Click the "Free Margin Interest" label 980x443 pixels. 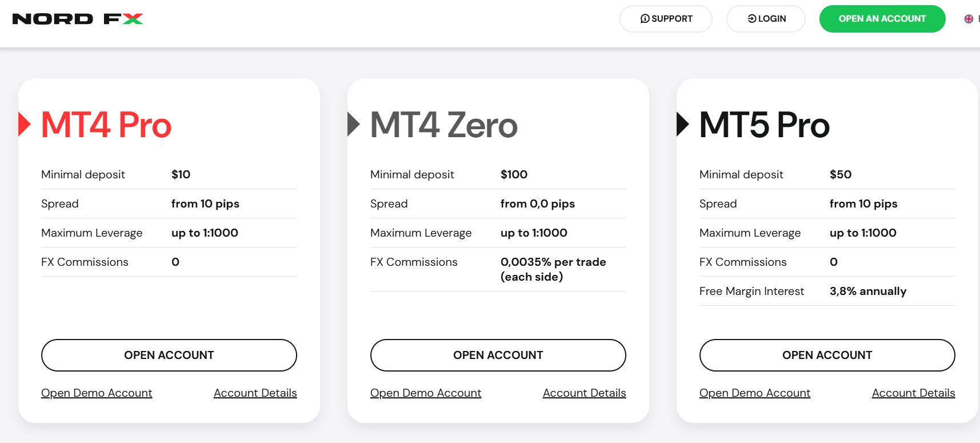tap(751, 291)
